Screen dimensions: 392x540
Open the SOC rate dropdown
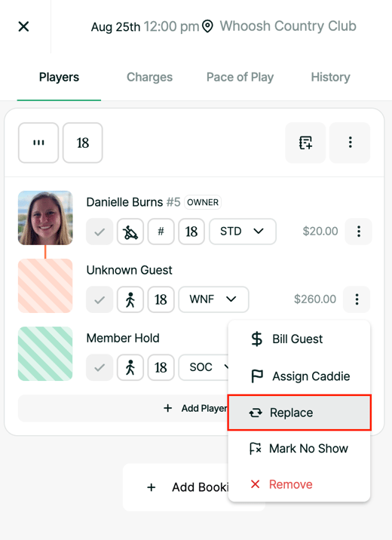tap(204, 367)
